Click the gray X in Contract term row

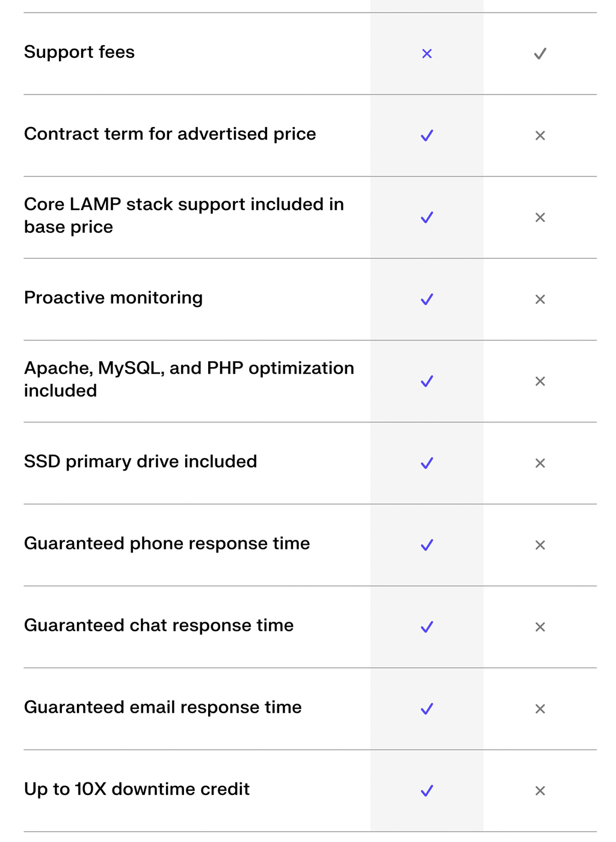point(540,135)
